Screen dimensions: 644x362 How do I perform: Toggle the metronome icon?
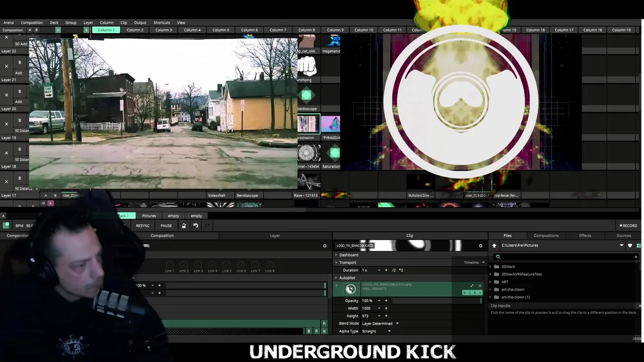tap(184, 226)
